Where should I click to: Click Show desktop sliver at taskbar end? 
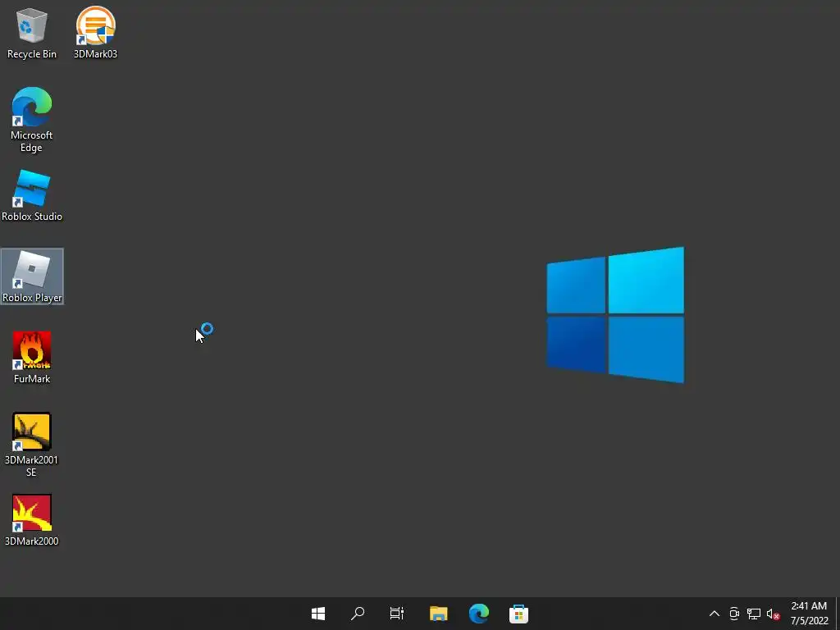point(838,614)
